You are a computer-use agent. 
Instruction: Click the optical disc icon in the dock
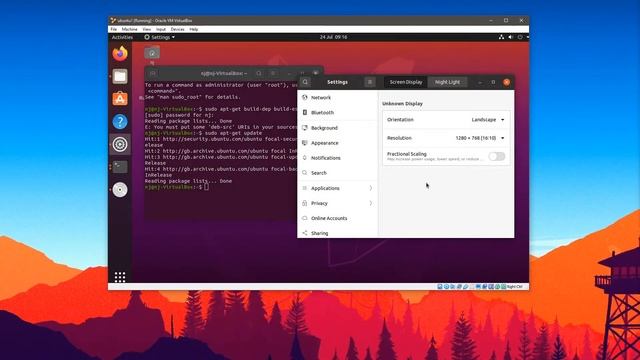pyautogui.click(x=120, y=190)
